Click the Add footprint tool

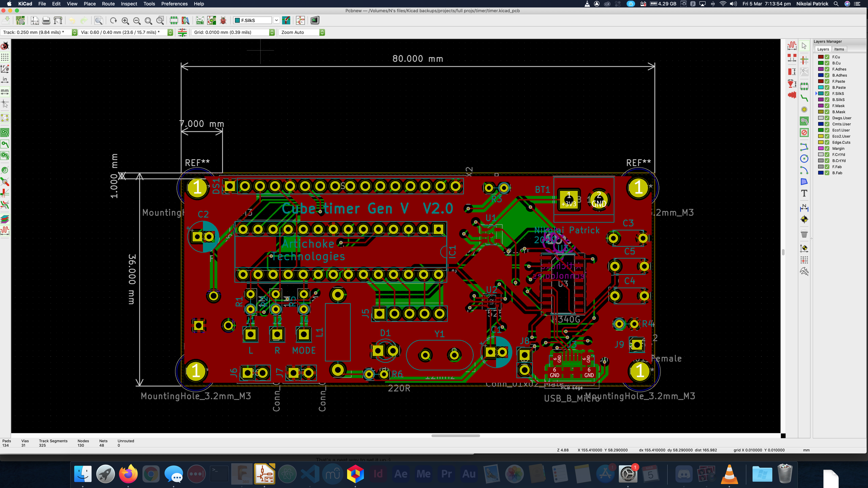(804, 86)
